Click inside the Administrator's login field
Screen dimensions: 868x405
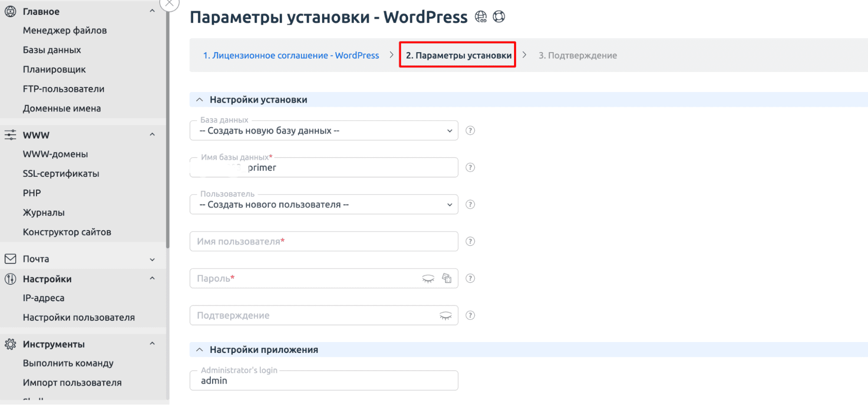pyautogui.click(x=323, y=380)
